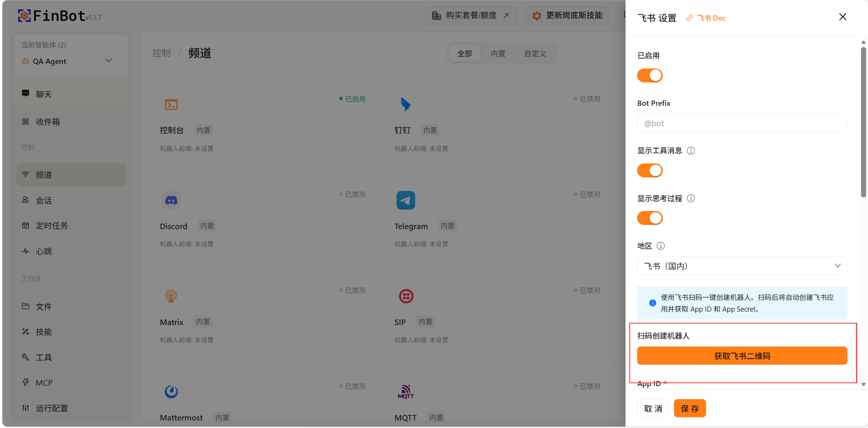Screen dimensions: 868x428
Task: Open the 飞书 Doc link
Action: (x=711, y=18)
